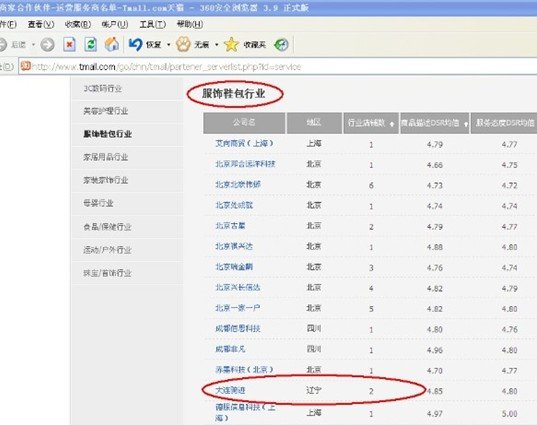
Task: Sort by 商品描述DSR均值 using its arrow
Action: (466, 124)
